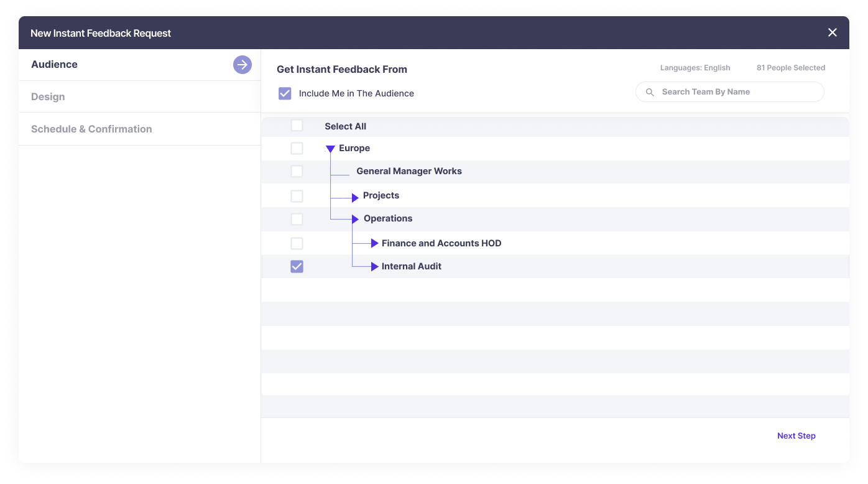Tick the Select All checkbox
Image resolution: width=868 pixels, height=484 pixels.
(297, 126)
